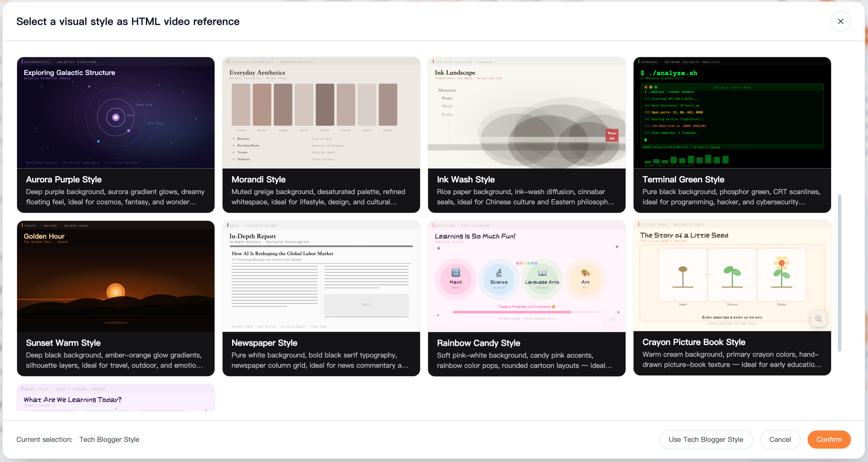Click the Current selection Tech Blogger Style text

tap(109, 439)
